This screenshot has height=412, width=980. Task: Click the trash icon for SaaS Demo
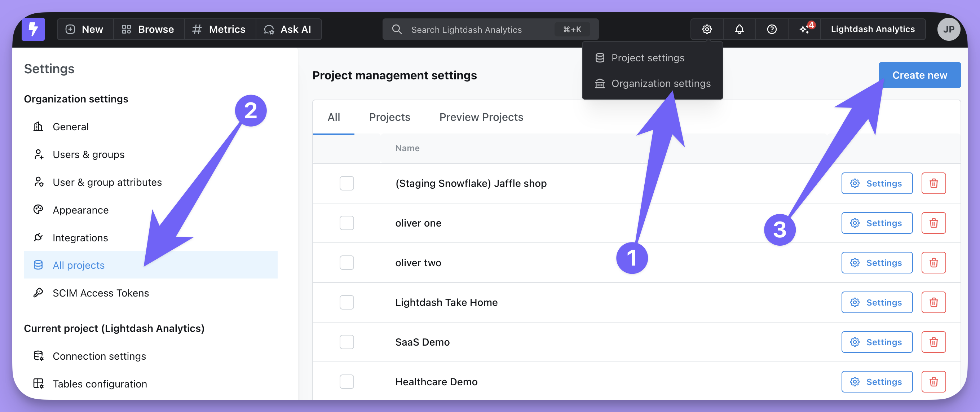coord(933,342)
